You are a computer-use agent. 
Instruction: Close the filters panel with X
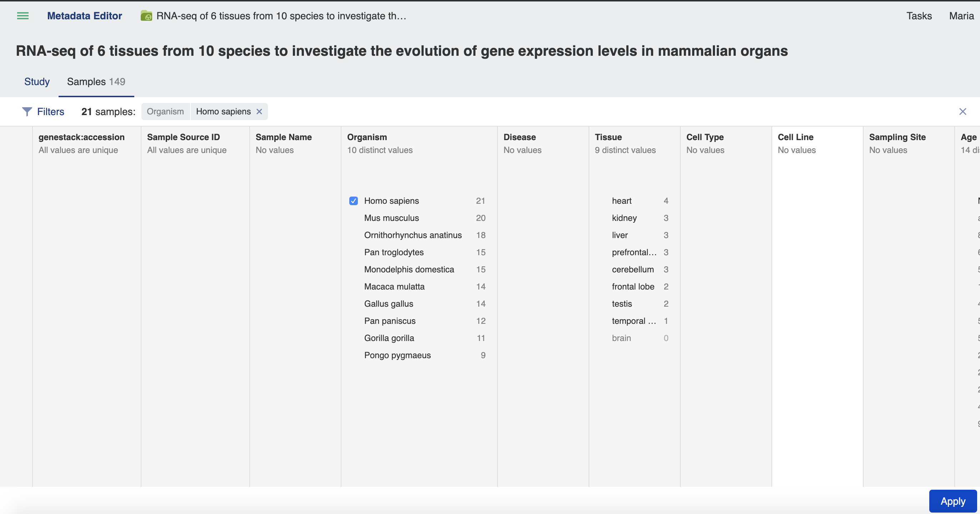962,112
